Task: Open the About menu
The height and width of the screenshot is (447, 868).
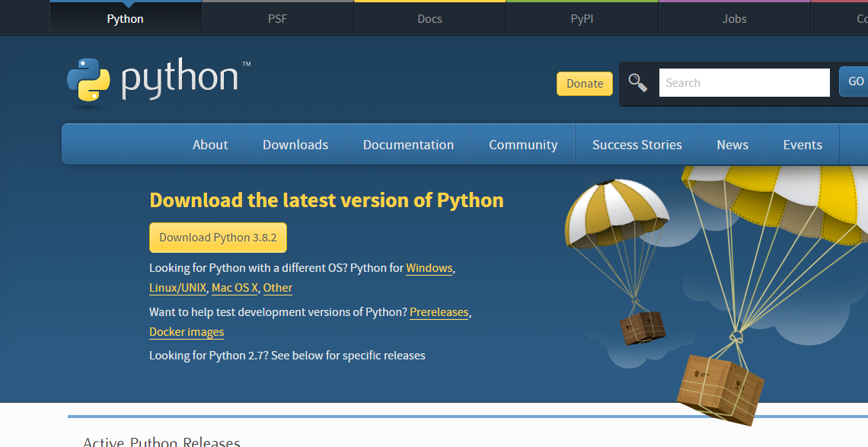Action: click(x=210, y=145)
